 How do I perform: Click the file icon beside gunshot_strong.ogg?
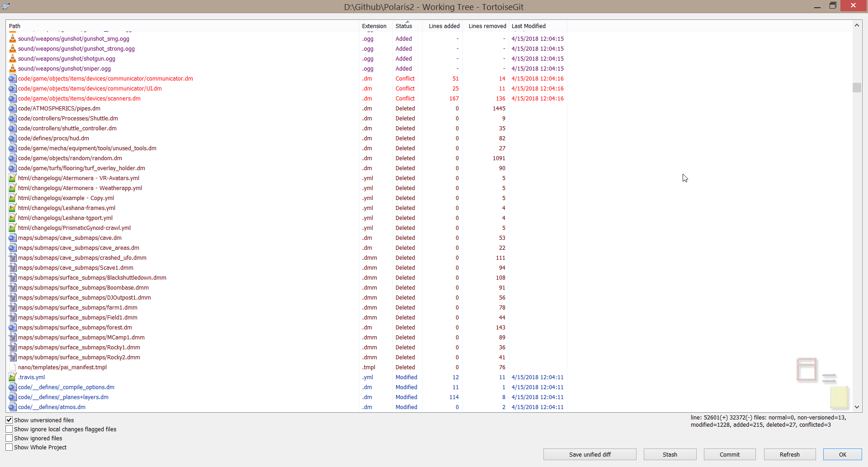pos(13,49)
